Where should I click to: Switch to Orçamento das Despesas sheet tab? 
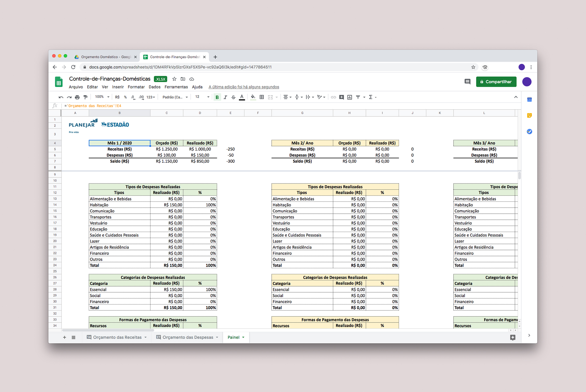(x=187, y=337)
